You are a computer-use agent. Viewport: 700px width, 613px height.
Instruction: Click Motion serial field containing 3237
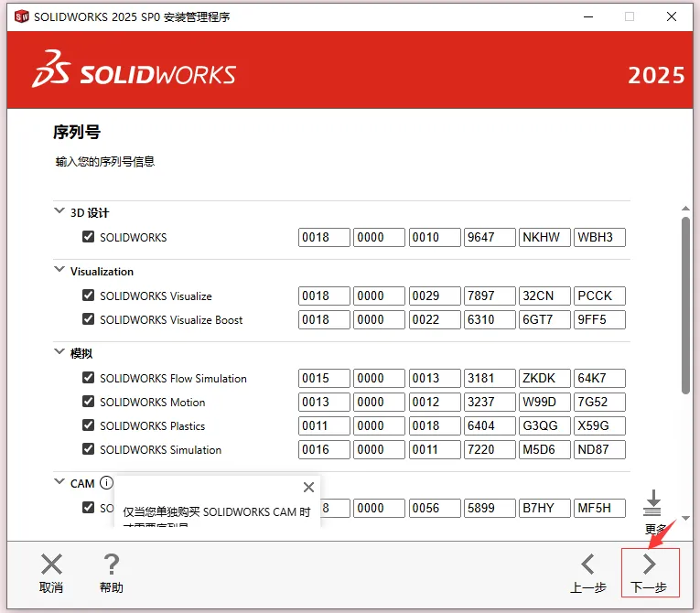(490, 402)
